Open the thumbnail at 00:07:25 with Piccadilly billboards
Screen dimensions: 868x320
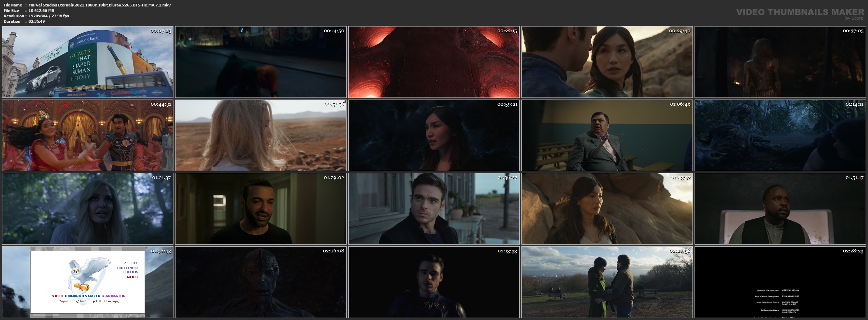point(88,62)
